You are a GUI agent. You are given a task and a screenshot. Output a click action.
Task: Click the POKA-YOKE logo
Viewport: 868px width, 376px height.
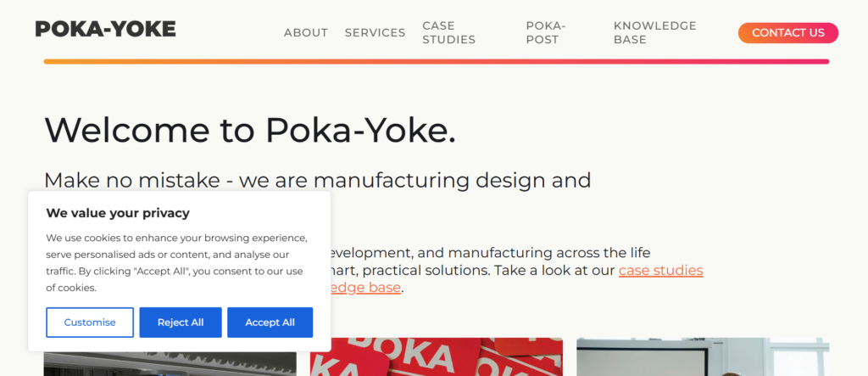105,29
